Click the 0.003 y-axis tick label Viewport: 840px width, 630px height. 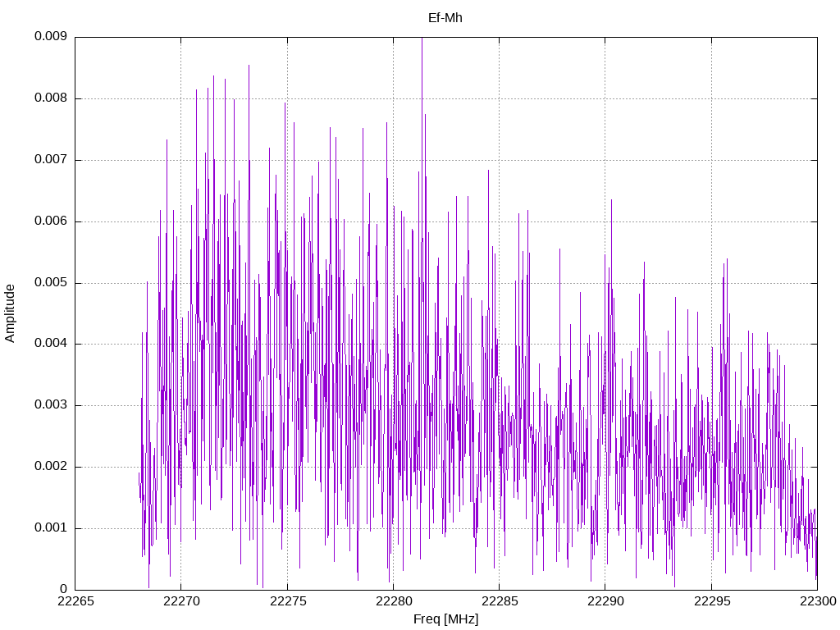[51, 405]
